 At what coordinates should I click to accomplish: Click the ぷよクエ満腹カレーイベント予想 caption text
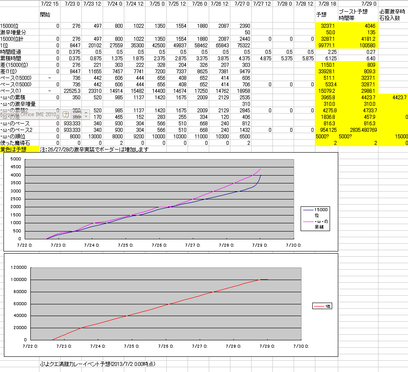[97, 364]
